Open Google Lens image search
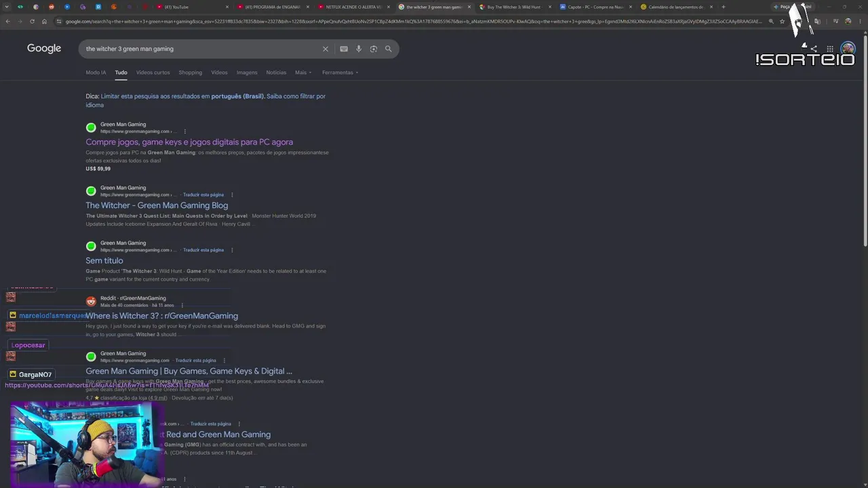The width and height of the screenshot is (868, 488). pyautogui.click(x=374, y=49)
